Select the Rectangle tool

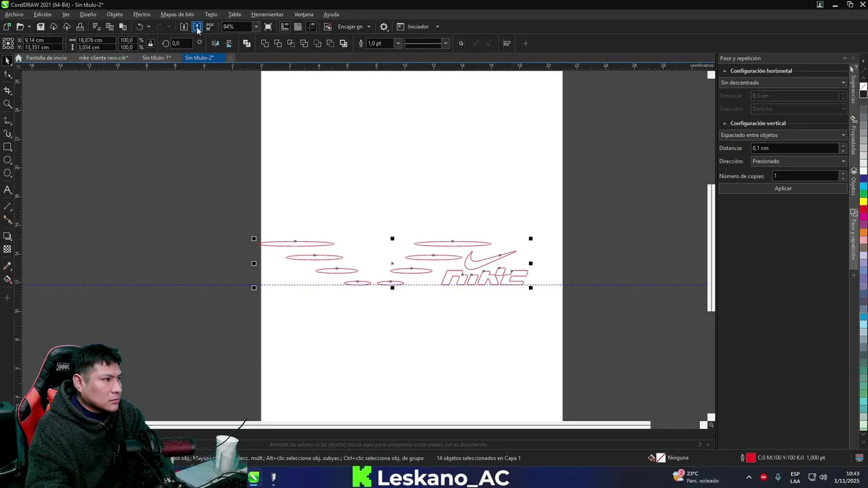click(x=7, y=147)
